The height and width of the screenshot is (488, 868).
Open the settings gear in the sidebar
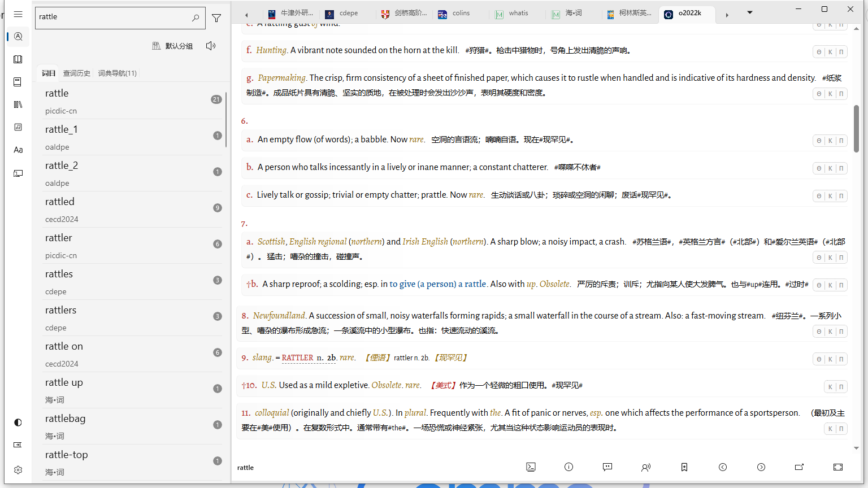(18, 470)
